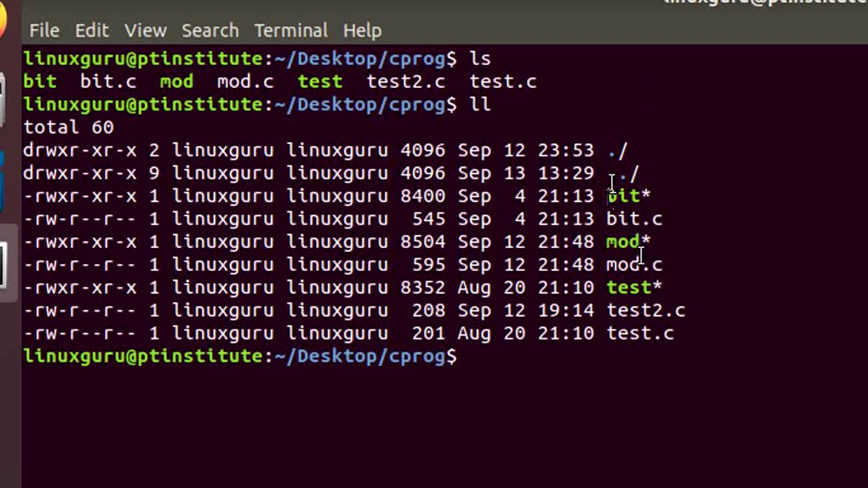This screenshot has height=488, width=868.
Task: Click the 'ls' command text
Action: [480, 59]
